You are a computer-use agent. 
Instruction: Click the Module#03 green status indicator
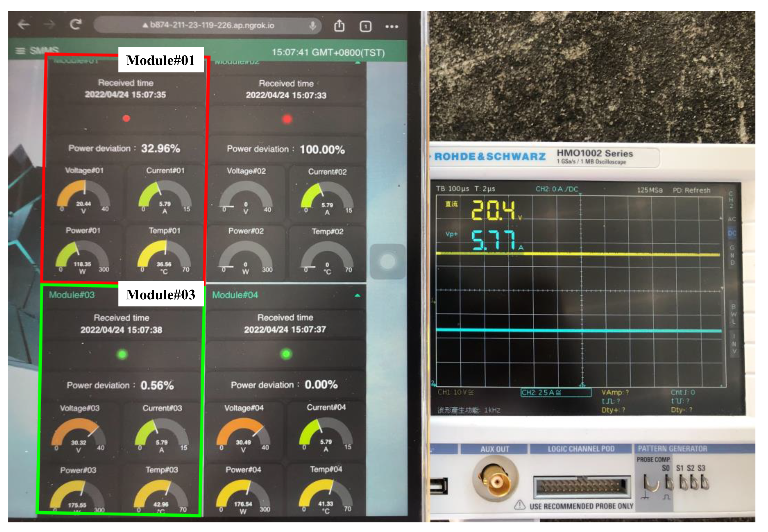pyautogui.click(x=122, y=354)
